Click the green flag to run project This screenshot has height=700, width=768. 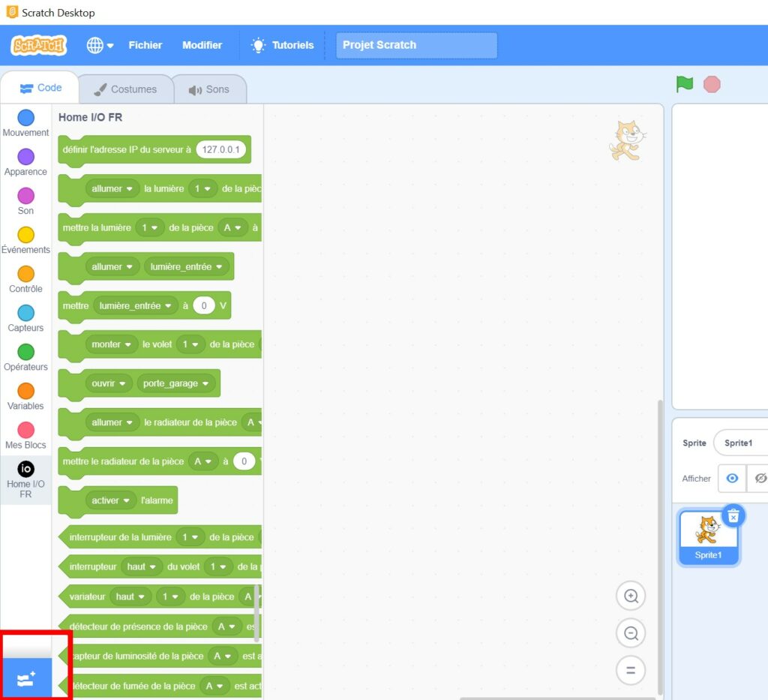click(684, 84)
